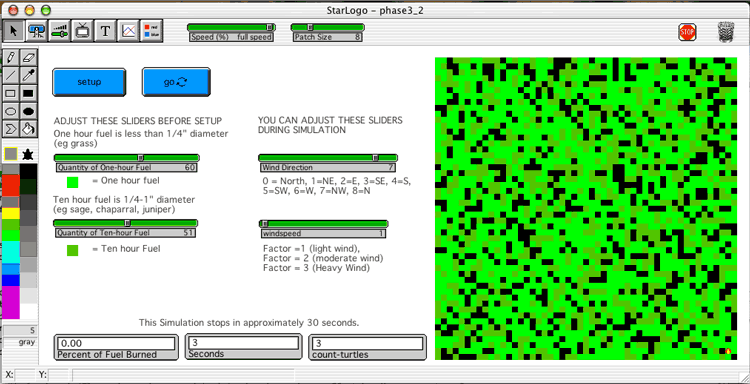Select the arrow pointer tool
Screen dimensions: 750x384
tap(13, 32)
